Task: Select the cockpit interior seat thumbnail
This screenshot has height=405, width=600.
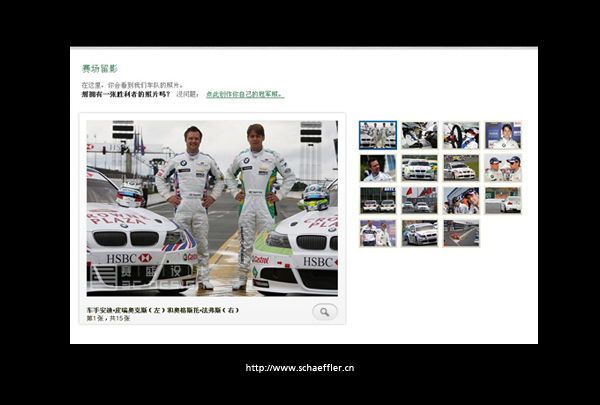Action: tap(419, 135)
